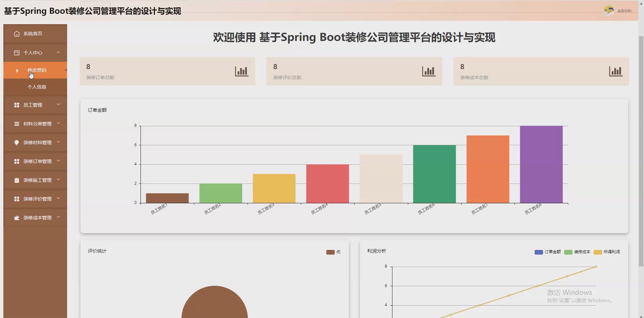Click the wallet icon beside 装修成本管理
Screen dimensions: 644x318
tap(16, 218)
